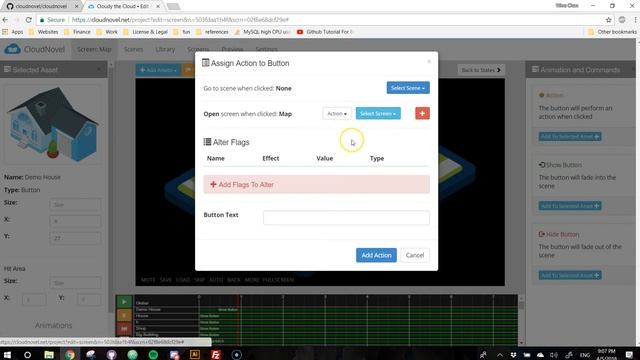Switch to the cloudnovel GitHub browser tab
Screen dimensions: 640x360
(41, 6)
